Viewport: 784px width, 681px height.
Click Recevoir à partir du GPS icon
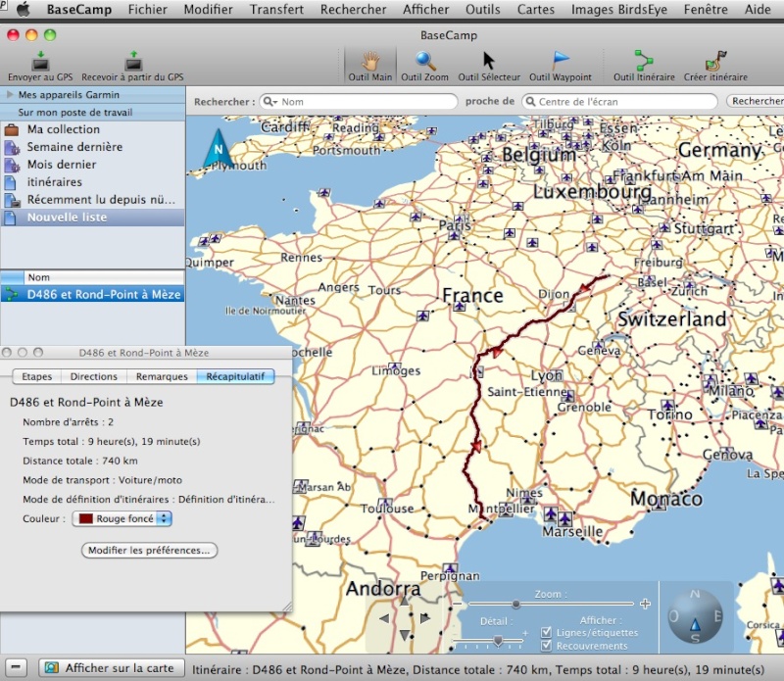133,61
